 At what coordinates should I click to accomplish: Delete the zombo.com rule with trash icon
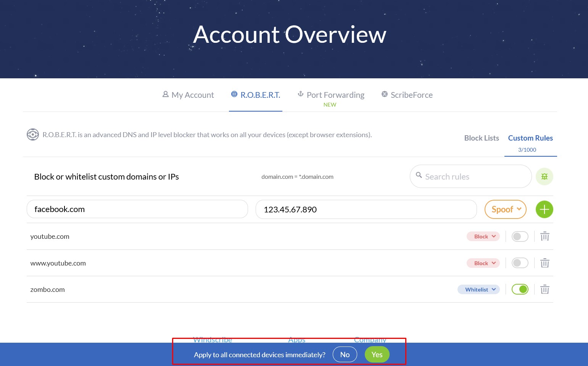[545, 290]
